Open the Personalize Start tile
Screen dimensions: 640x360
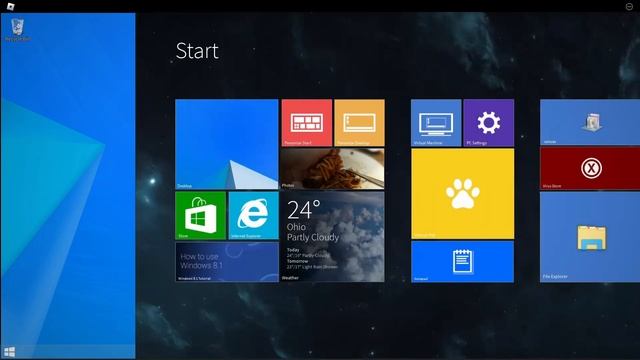point(307,122)
